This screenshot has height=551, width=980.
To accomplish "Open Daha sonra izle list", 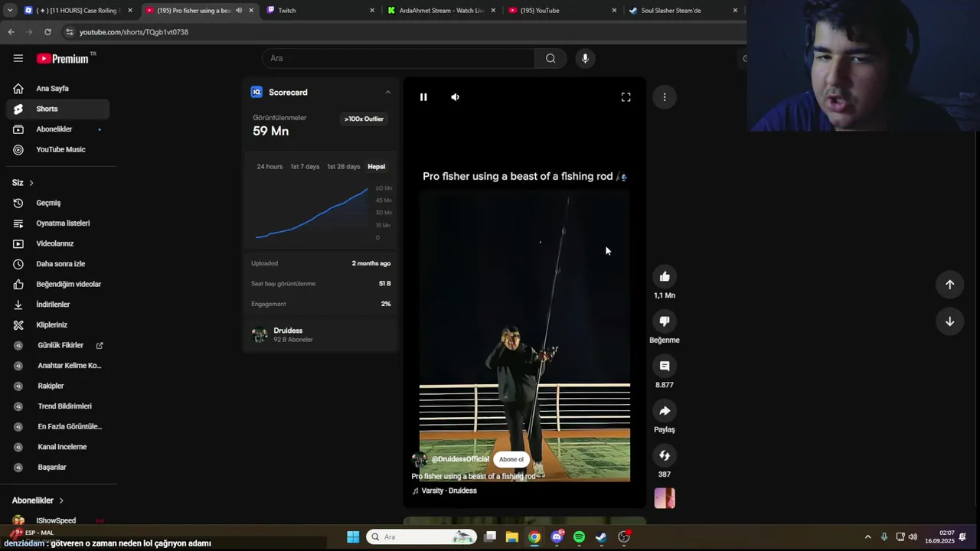I will point(58,264).
